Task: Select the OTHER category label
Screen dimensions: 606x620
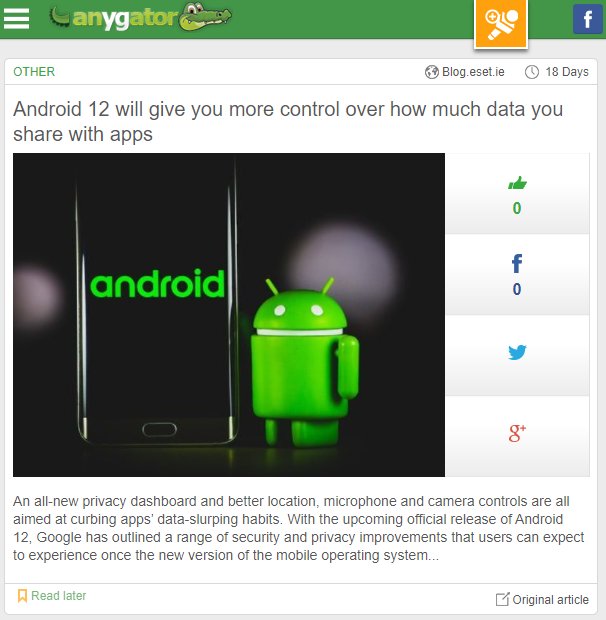Action: (x=34, y=72)
